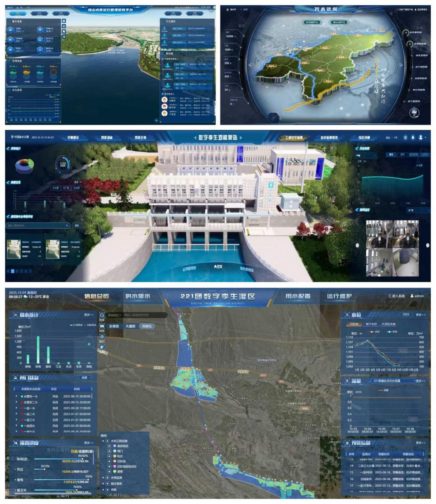The width and height of the screenshot is (436, 504).
Task: Click the top-left camera feed thumbnail
Action: [379, 234]
